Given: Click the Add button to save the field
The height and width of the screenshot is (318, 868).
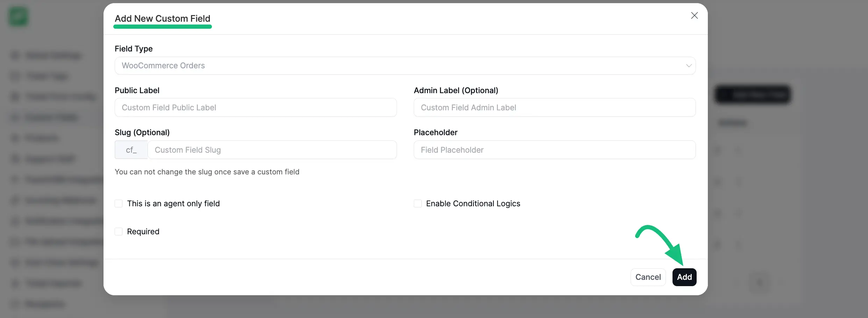Looking at the screenshot, I should 684,277.
